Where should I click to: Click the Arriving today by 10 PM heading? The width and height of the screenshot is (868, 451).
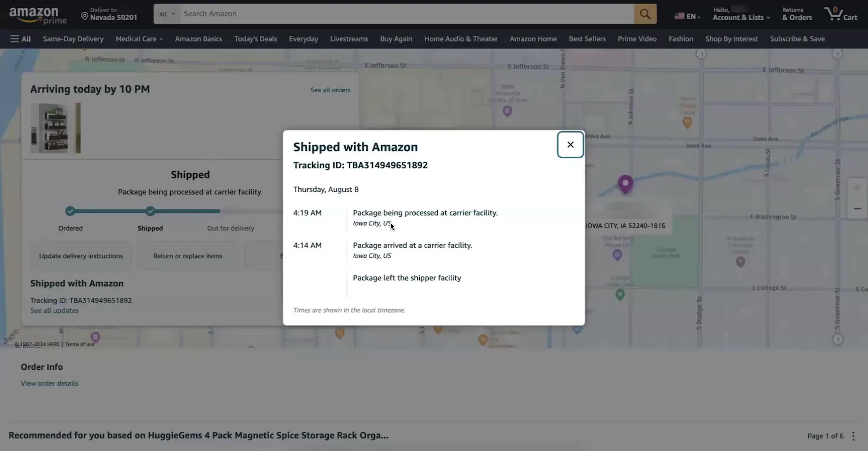[90, 89]
